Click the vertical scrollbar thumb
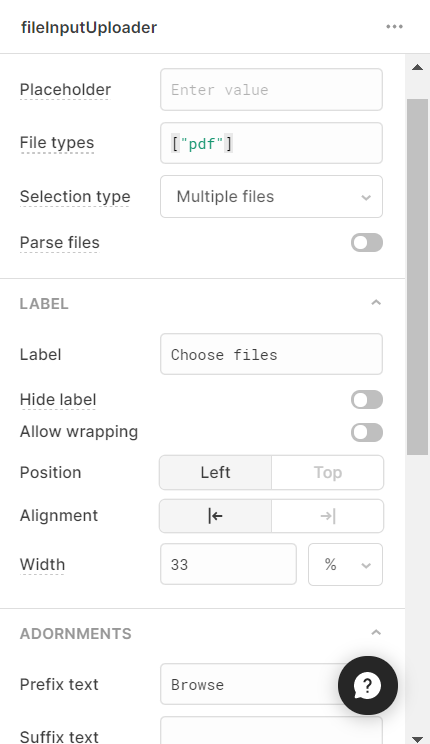 417,277
